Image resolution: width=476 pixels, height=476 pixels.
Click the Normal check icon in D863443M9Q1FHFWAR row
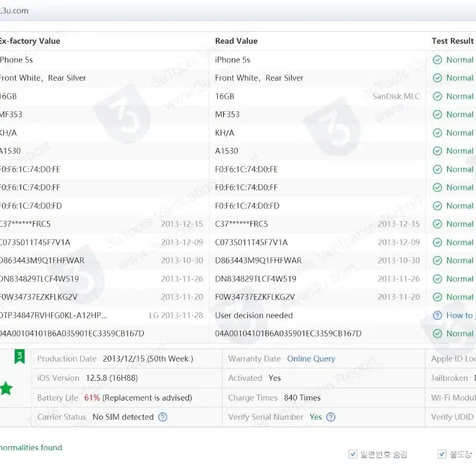click(437, 260)
